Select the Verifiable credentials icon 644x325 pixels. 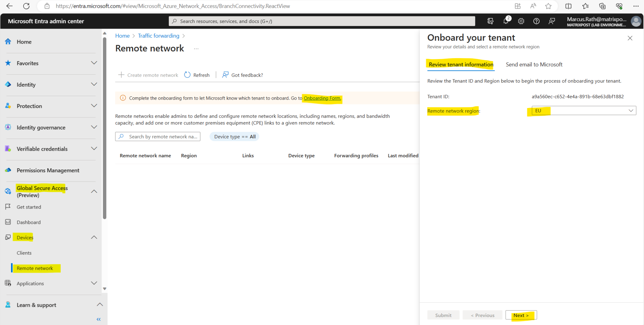(8, 149)
